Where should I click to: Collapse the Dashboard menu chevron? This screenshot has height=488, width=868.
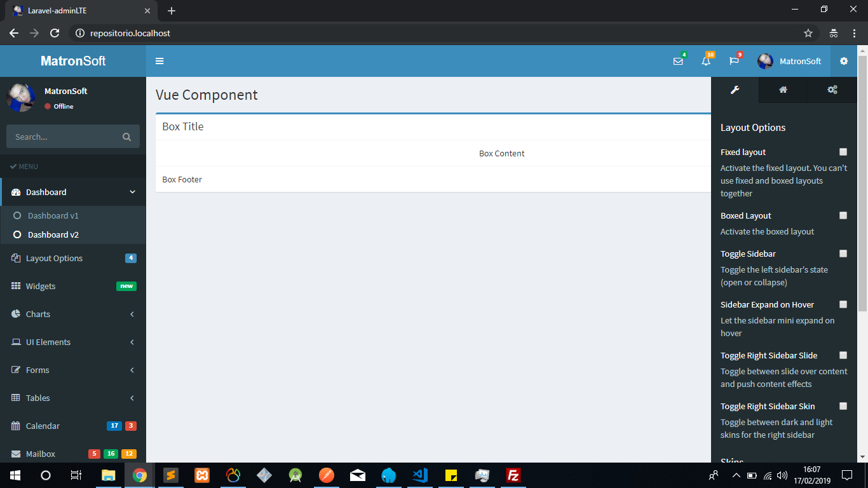132,192
